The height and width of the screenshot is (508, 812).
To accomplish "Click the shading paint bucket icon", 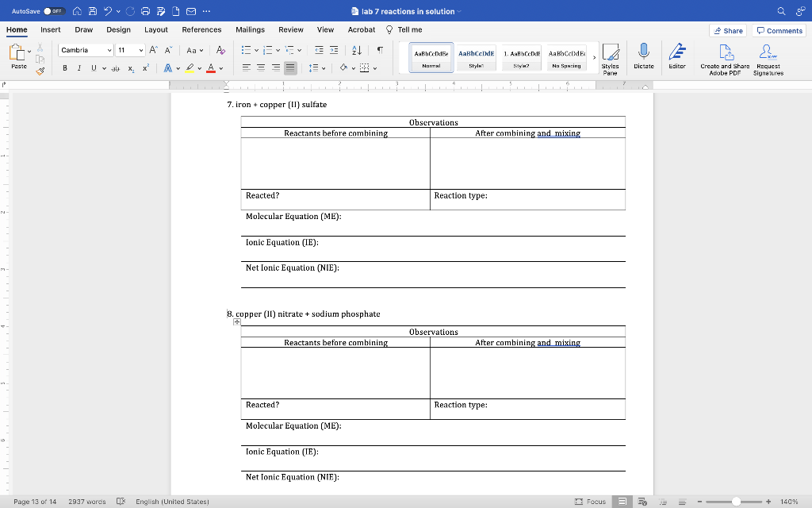I will [x=343, y=68].
